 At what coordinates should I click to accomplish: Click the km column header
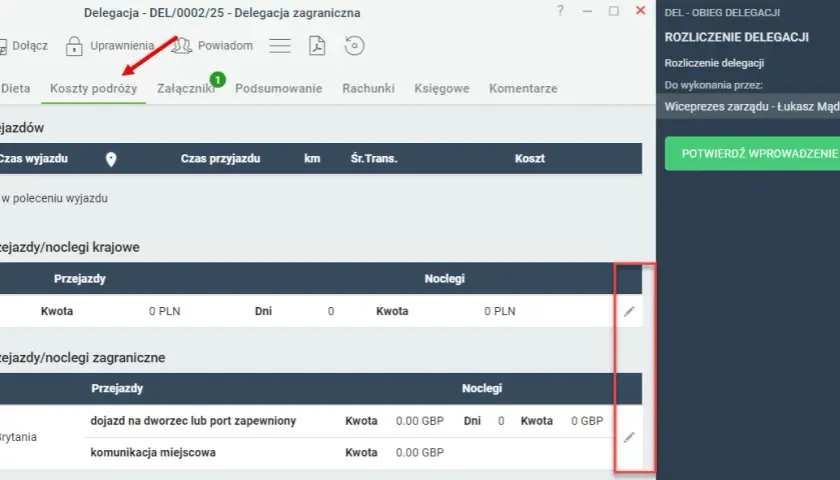click(312, 159)
